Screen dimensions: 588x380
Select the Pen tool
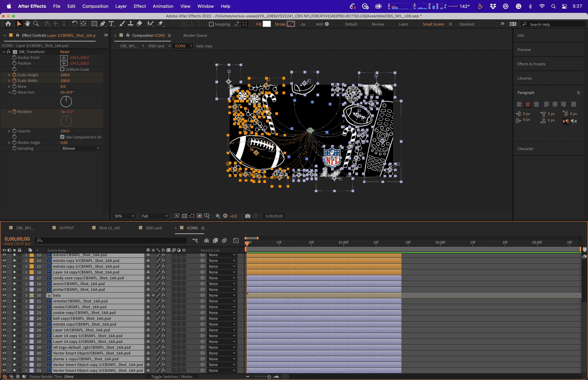(103, 24)
